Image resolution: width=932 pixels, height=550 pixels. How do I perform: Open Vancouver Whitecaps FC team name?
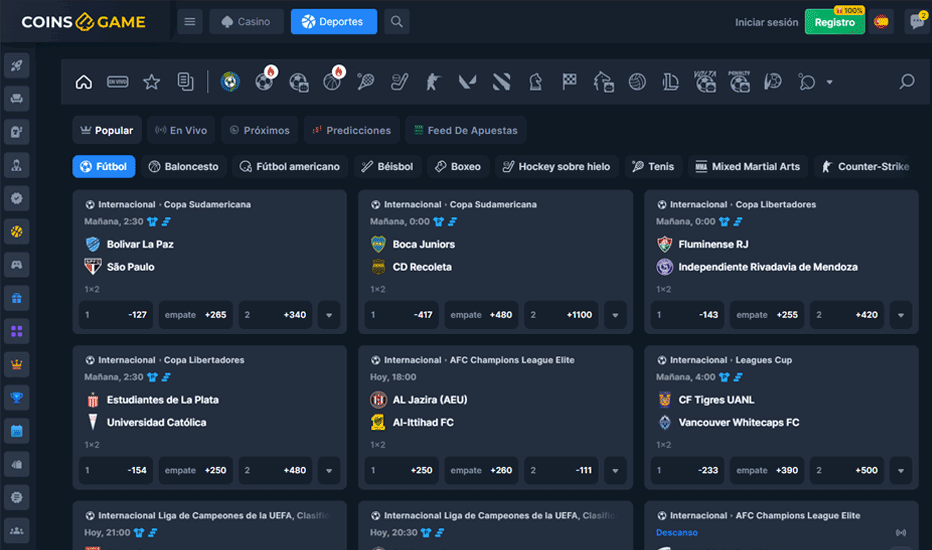739,423
